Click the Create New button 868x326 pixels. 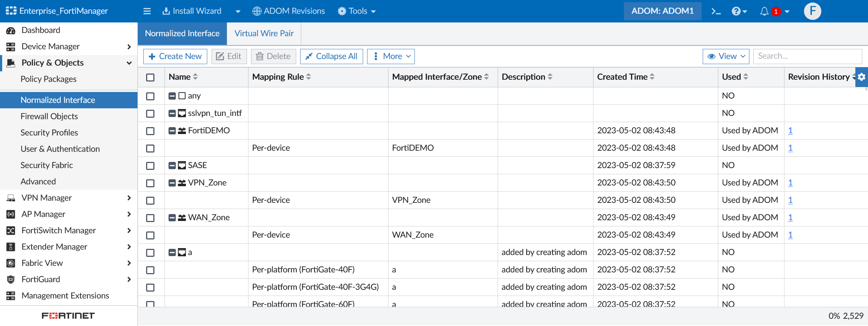(x=175, y=57)
